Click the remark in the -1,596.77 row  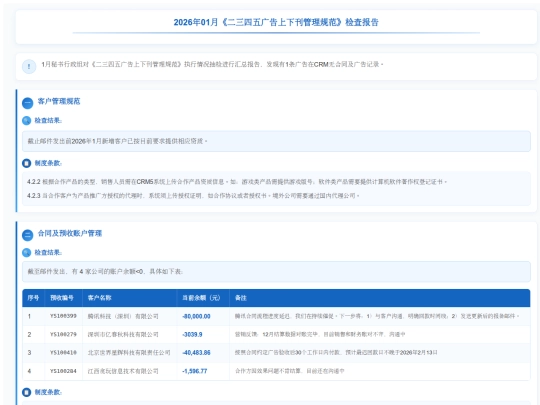pyautogui.click(x=290, y=371)
